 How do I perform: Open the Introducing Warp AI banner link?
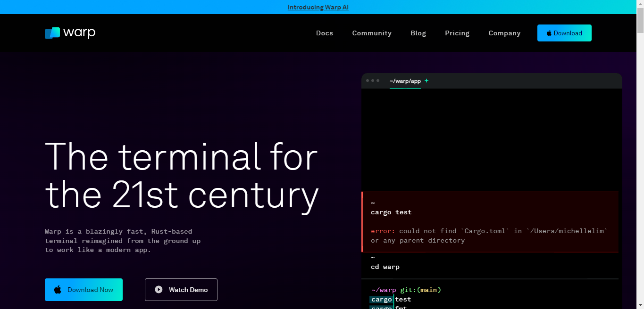(x=318, y=7)
